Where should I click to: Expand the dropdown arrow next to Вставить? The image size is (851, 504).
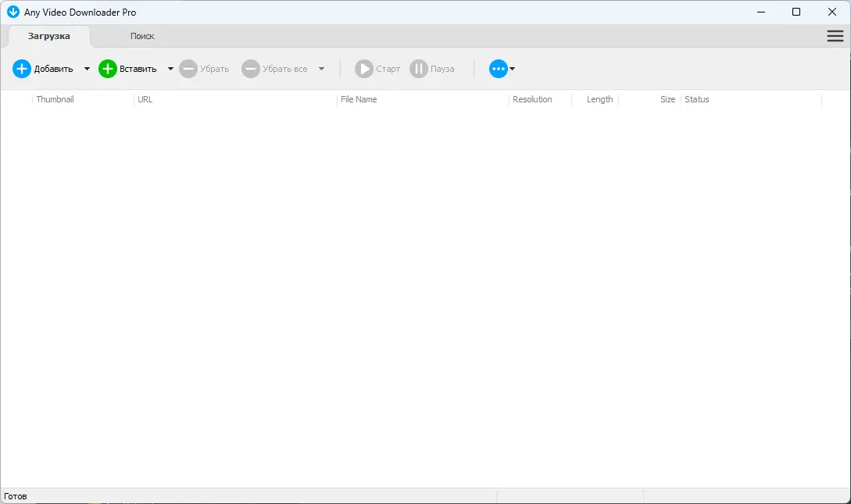click(170, 69)
